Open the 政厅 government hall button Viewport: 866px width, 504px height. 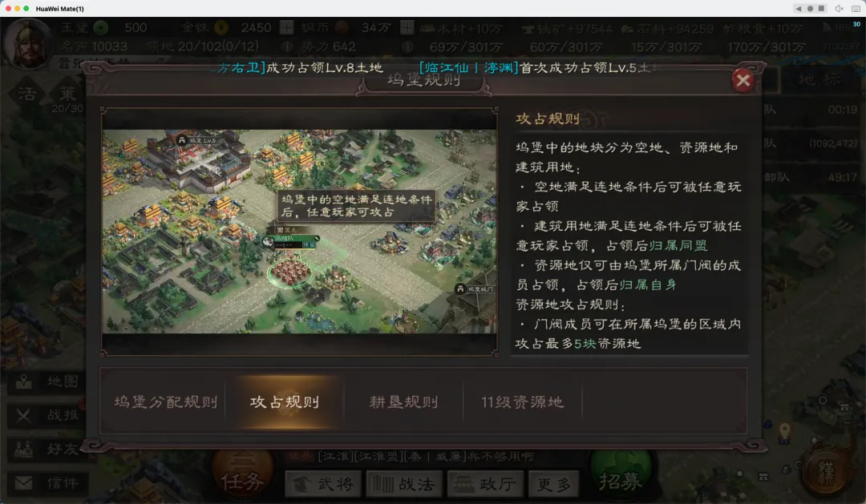[x=485, y=484]
